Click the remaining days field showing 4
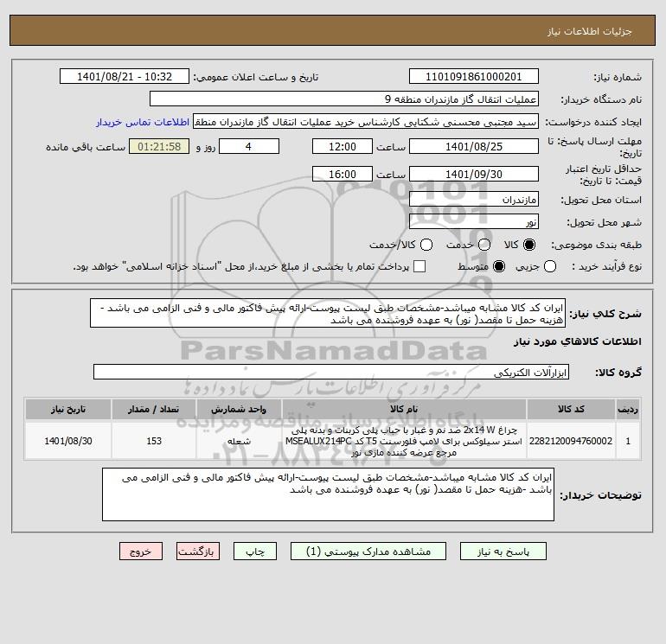Screen dimensions: 666x644 coord(249,147)
